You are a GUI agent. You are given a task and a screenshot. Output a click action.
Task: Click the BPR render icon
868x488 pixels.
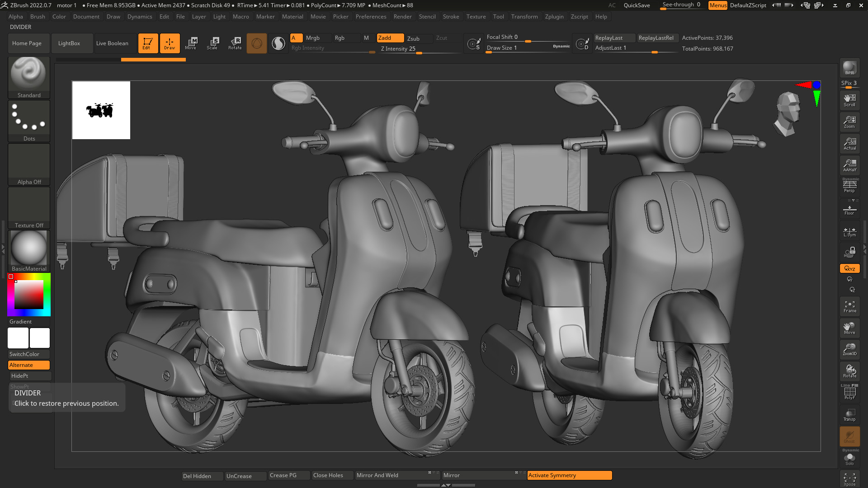[850, 68]
